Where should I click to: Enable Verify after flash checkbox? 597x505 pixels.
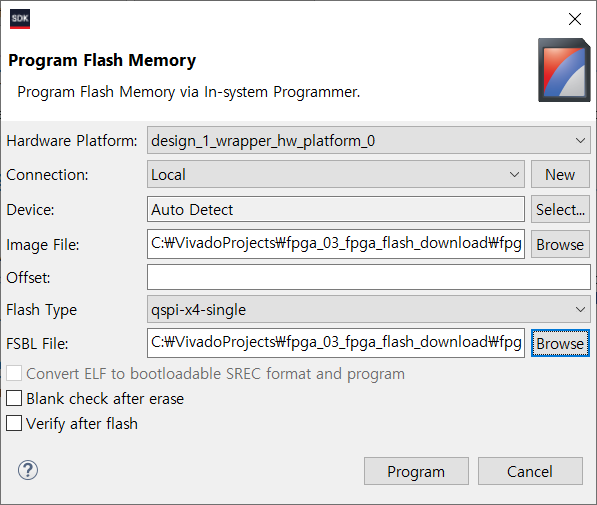[14, 423]
